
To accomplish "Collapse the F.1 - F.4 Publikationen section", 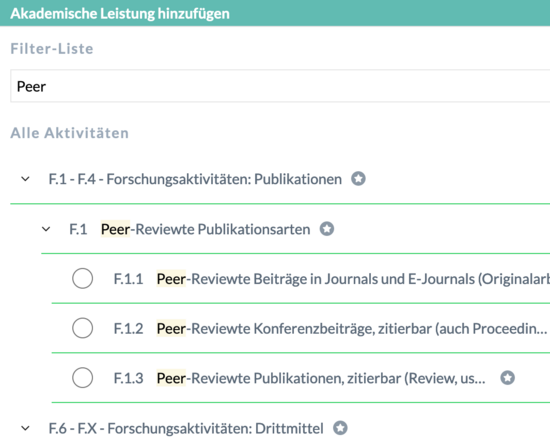I will point(25,179).
